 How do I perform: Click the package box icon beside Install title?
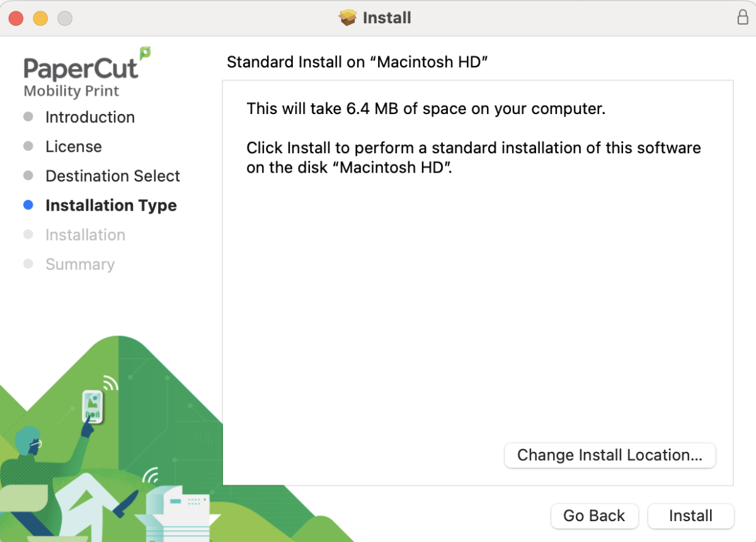tap(348, 18)
